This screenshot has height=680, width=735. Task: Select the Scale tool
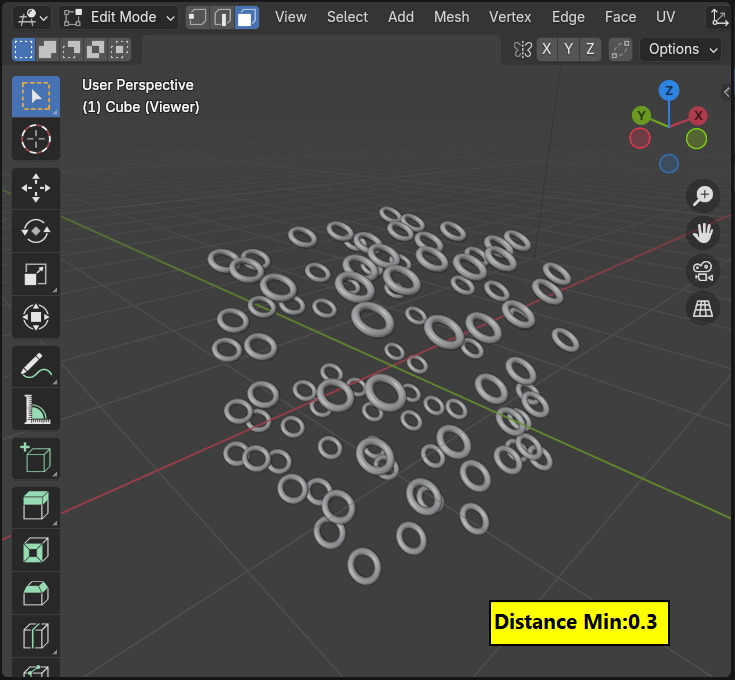(x=36, y=274)
